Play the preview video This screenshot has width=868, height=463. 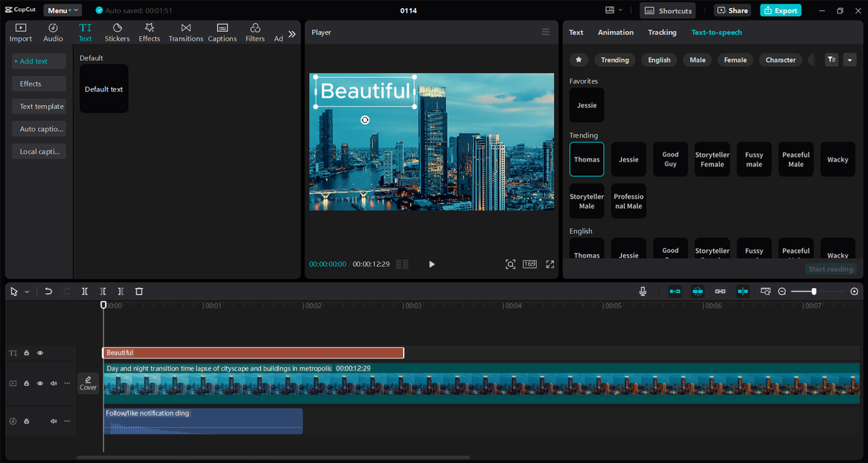[x=432, y=264]
